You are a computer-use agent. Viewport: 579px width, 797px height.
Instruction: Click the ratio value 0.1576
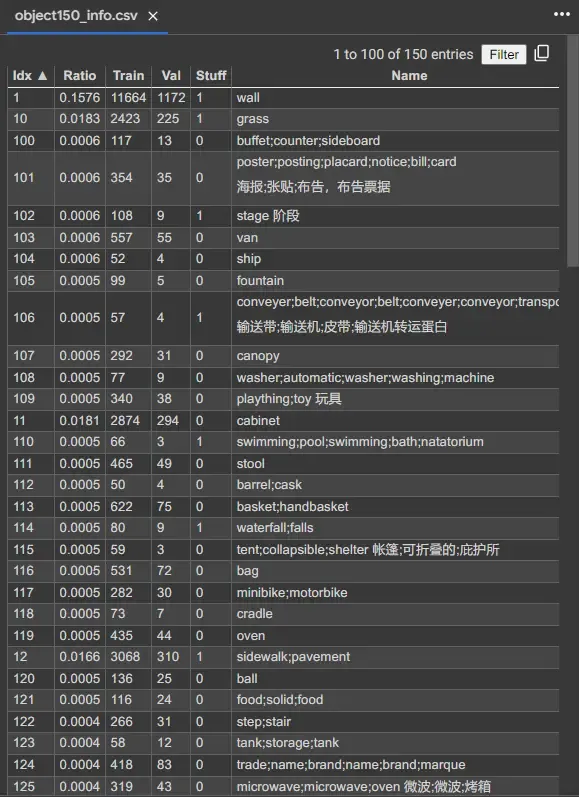point(79,98)
